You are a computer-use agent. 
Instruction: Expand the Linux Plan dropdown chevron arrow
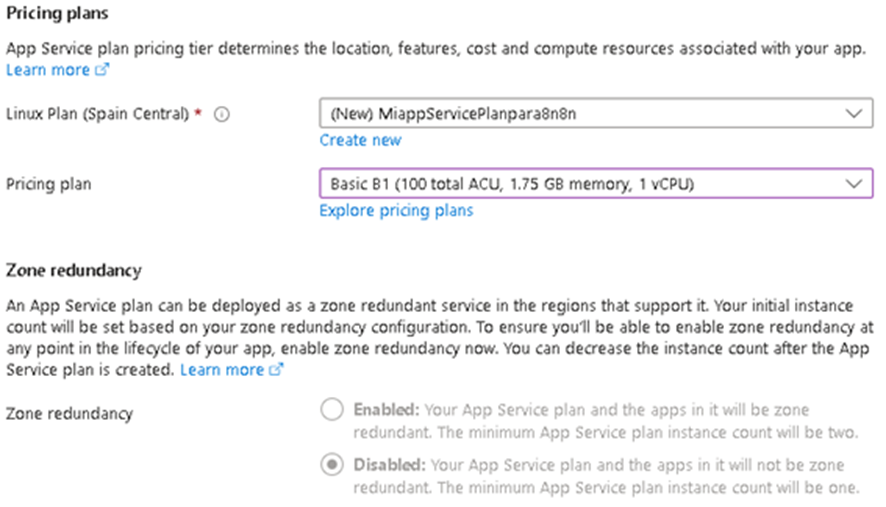pos(852,114)
